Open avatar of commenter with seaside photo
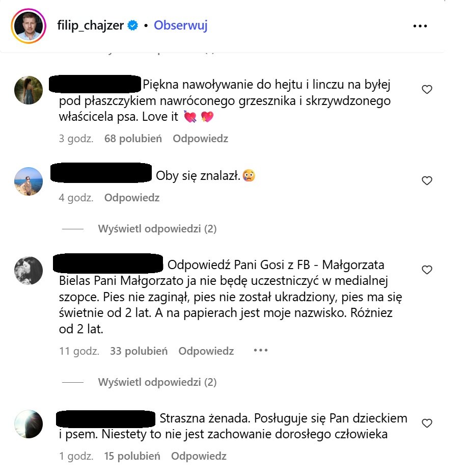The width and height of the screenshot is (467, 476). (29, 181)
